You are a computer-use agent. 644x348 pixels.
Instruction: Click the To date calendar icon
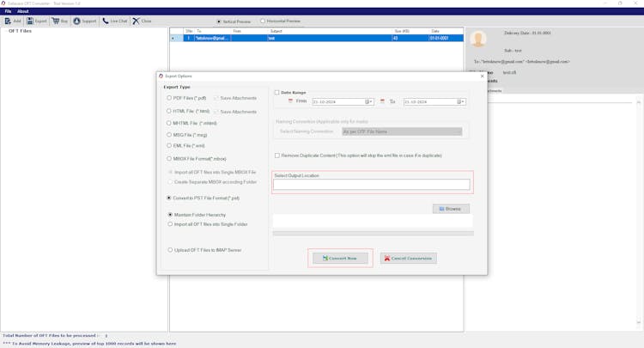tap(382, 101)
